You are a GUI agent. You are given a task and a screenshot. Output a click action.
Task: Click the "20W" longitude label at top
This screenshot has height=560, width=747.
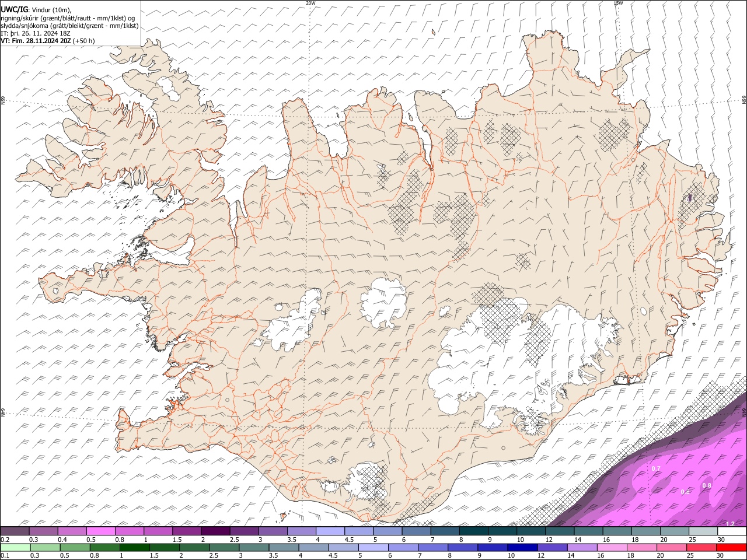[310, 3]
